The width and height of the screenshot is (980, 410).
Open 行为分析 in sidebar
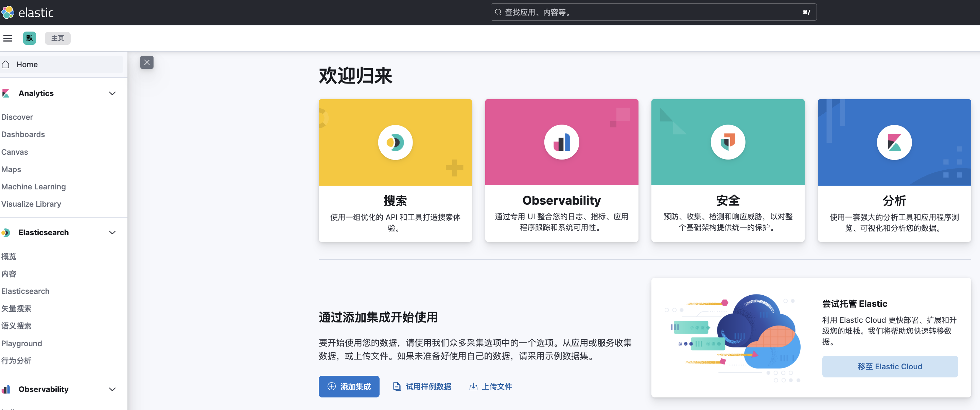click(16, 360)
